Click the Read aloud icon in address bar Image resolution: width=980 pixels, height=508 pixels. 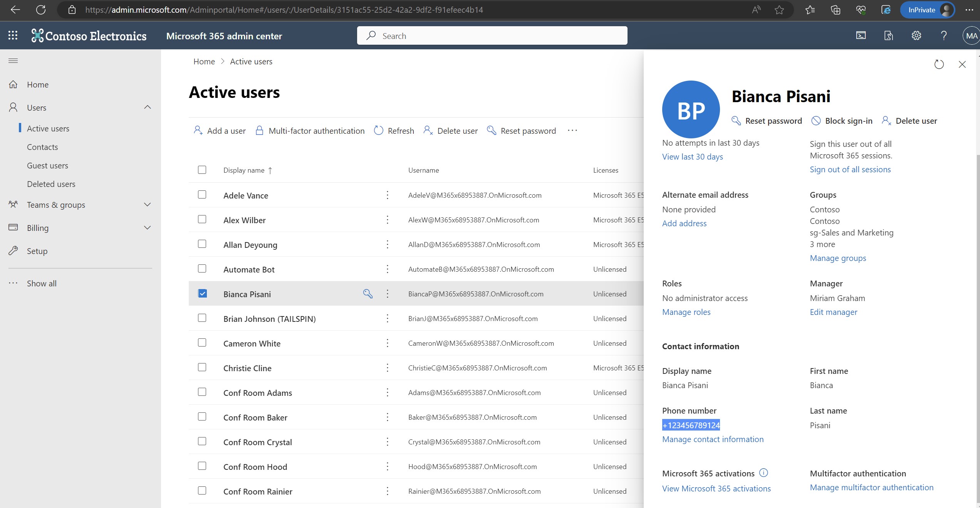[x=756, y=10]
